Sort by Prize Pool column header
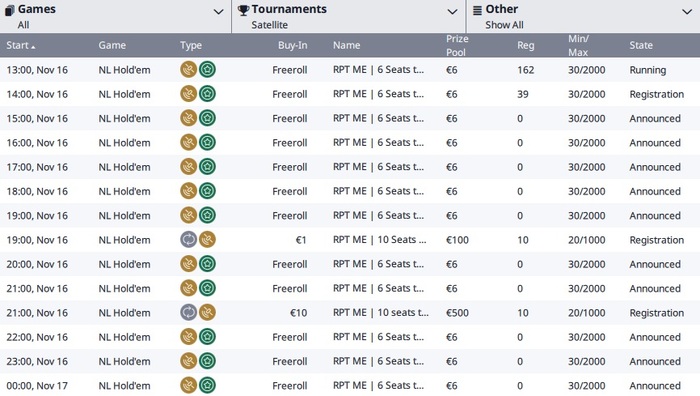Viewport: 700px width, 396px height. 457,45
